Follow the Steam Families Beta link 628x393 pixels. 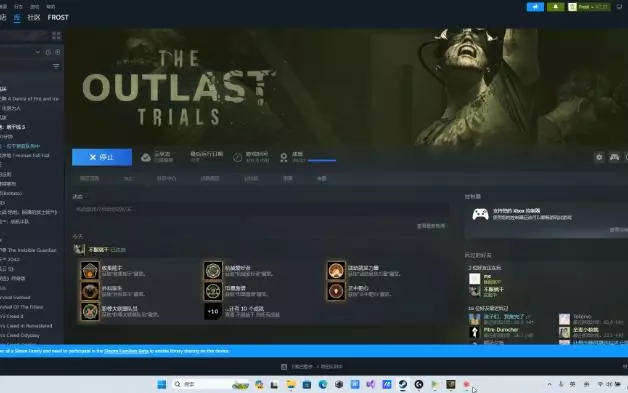click(127, 351)
